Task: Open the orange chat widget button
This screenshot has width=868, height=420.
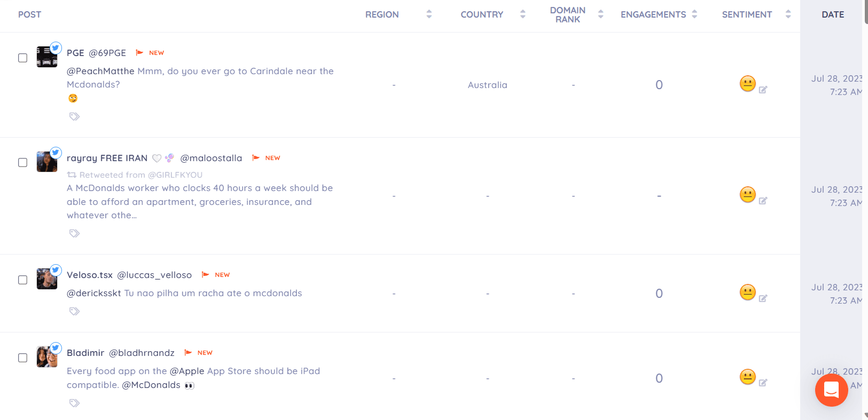Action: click(x=831, y=390)
